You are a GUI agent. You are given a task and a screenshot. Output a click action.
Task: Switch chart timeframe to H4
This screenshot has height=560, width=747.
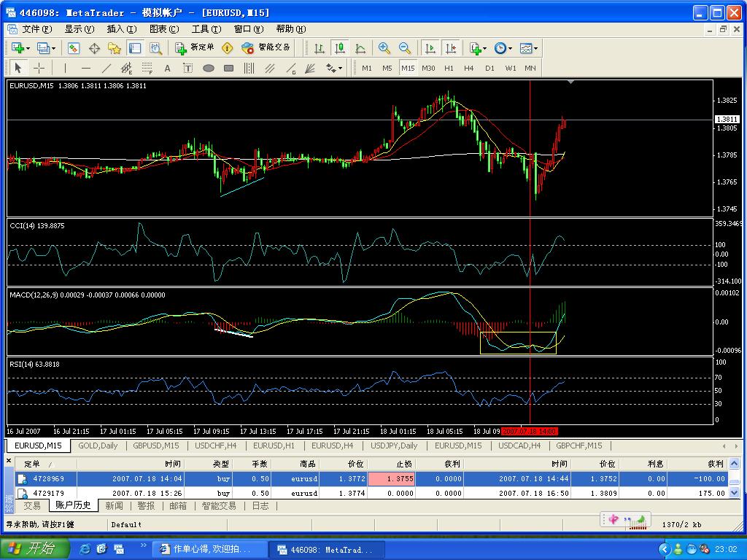click(x=468, y=68)
